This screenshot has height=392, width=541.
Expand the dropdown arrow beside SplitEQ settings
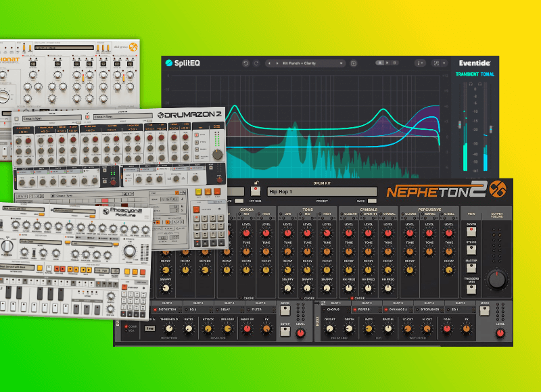(444, 63)
